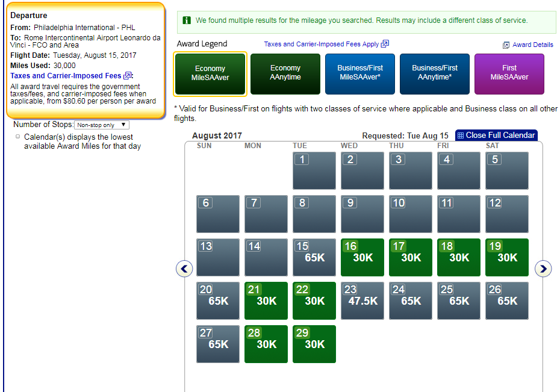The height and width of the screenshot is (392, 560).
Task: Select August 23 priced at 47.5K miles
Action: pos(362,300)
